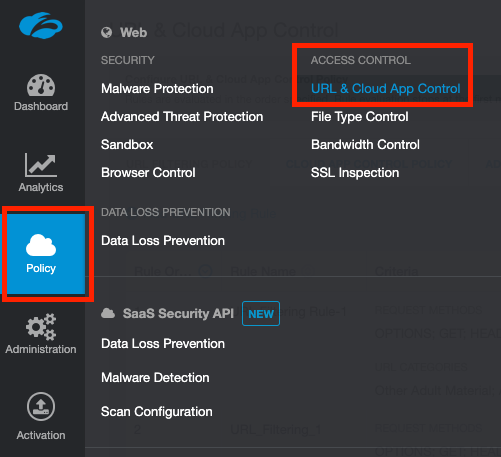
Task: Open Web Data Loss Prevention
Action: 163,241
